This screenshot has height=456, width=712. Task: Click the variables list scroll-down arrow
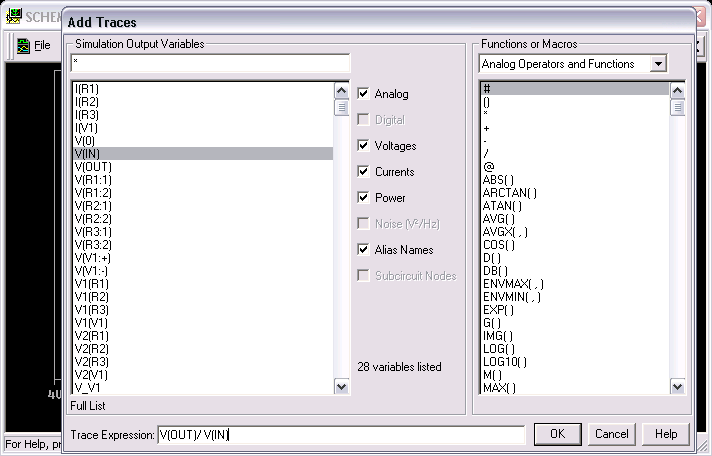(341, 387)
